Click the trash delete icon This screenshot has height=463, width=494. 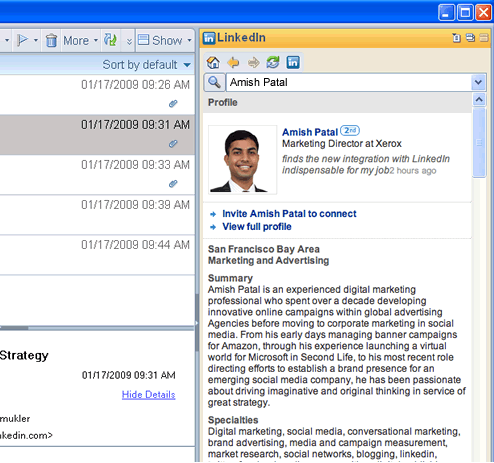[51, 40]
